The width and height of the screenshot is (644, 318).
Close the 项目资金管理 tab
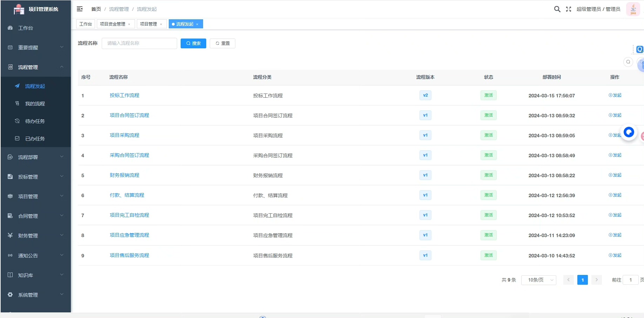[x=129, y=24]
